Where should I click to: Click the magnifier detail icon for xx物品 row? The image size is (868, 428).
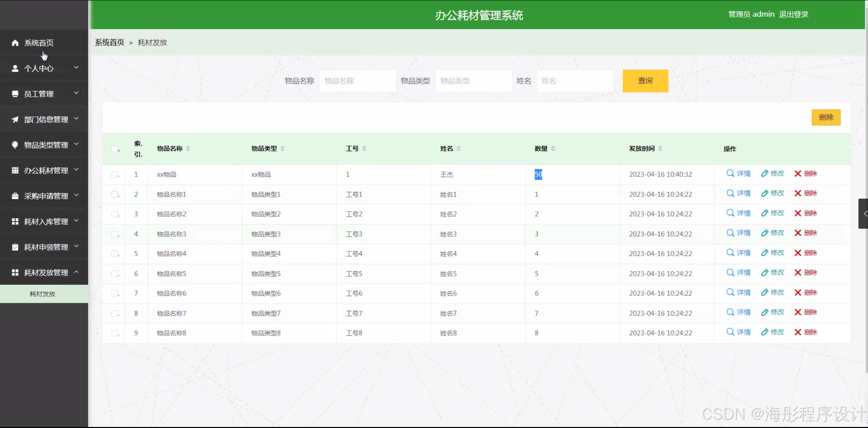[x=730, y=173]
